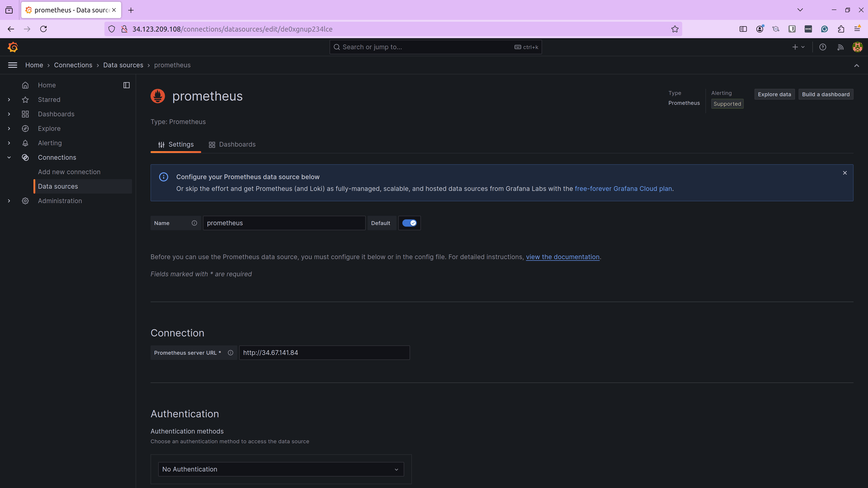
Task: Open the news RSS feed icon
Action: point(840,47)
